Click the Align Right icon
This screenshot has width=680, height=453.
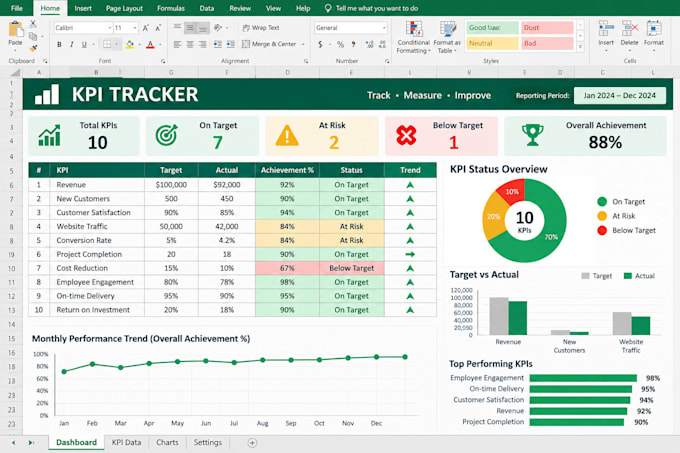pos(203,44)
